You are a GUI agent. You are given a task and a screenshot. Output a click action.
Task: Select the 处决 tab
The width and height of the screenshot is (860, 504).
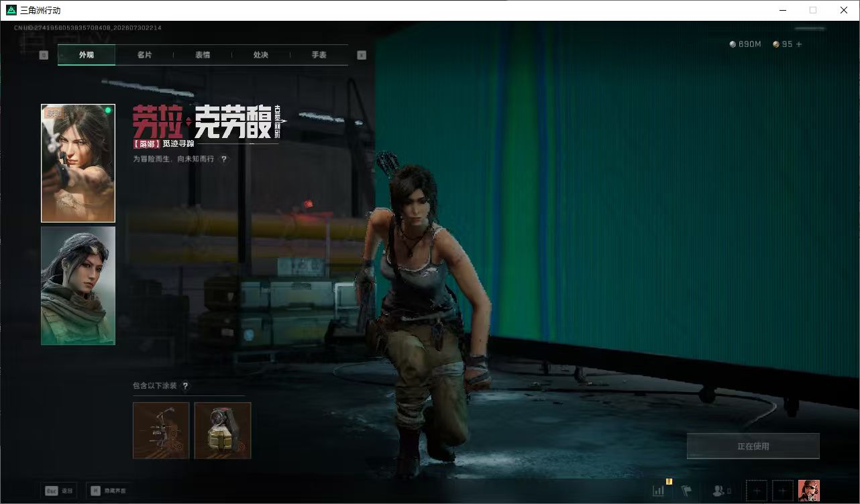[261, 55]
